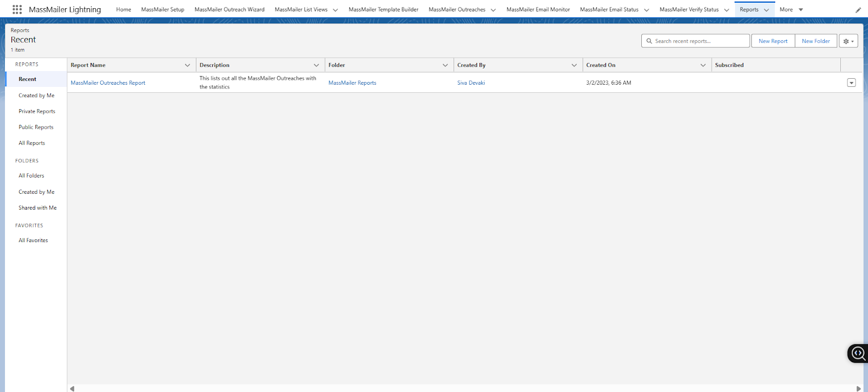Image resolution: width=868 pixels, height=392 pixels.
Task: Expand the Created On column chevron
Action: tap(703, 65)
